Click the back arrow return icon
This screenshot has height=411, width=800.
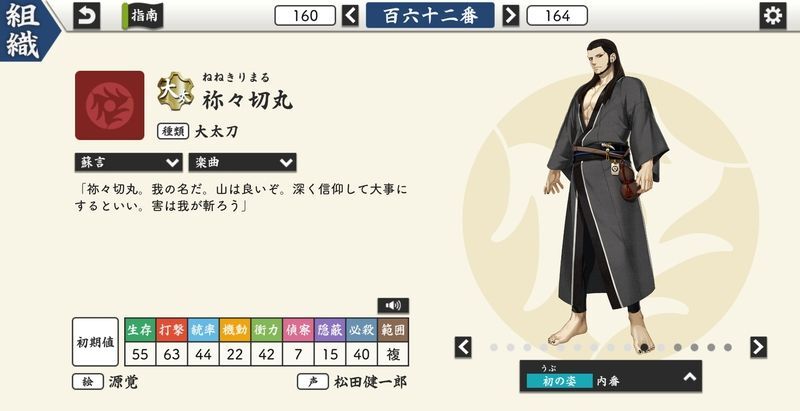(x=87, y=16)
